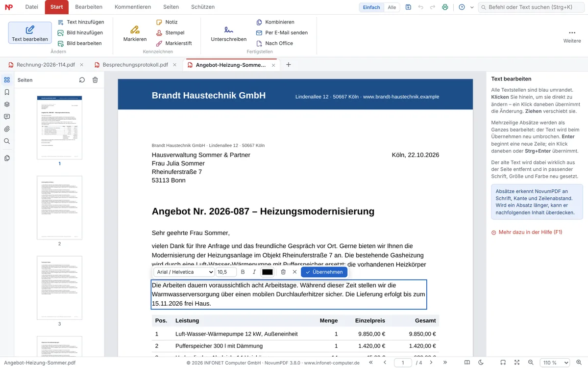The image size is (588, 368).
Task: Toggle dark mode moon icon
Action: (481, 363)
